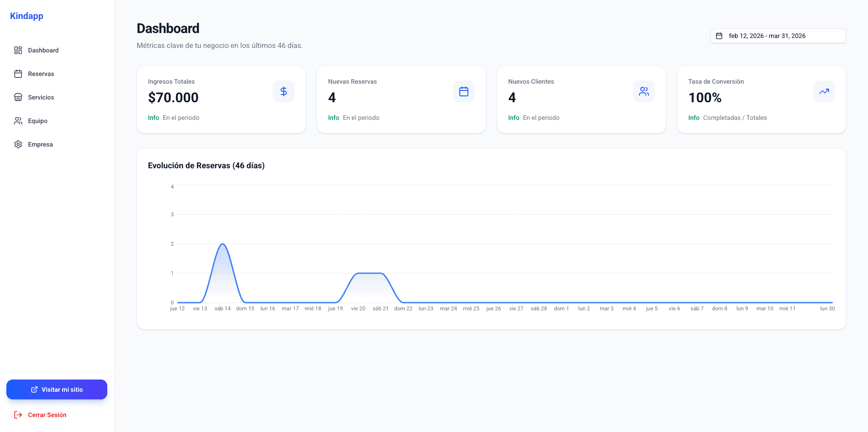
Task: Select the Reservas menu item
Action: 41,74
